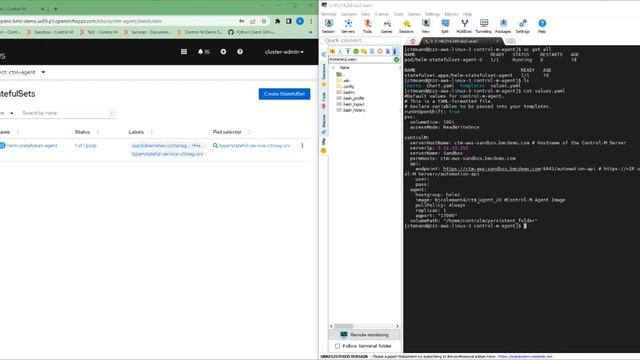Viewport: 640px width, 360px height.
Task: Click the Remote monitoring button
Action: [364, 335]
